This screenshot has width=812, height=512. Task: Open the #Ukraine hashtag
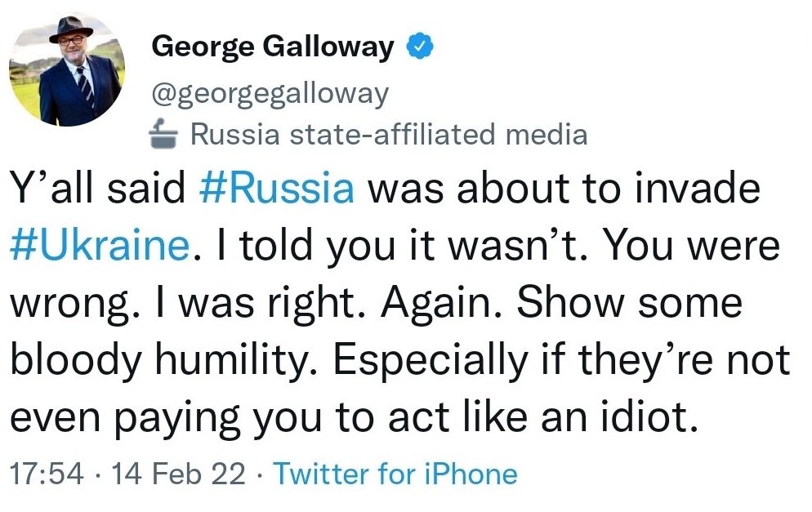99,247
